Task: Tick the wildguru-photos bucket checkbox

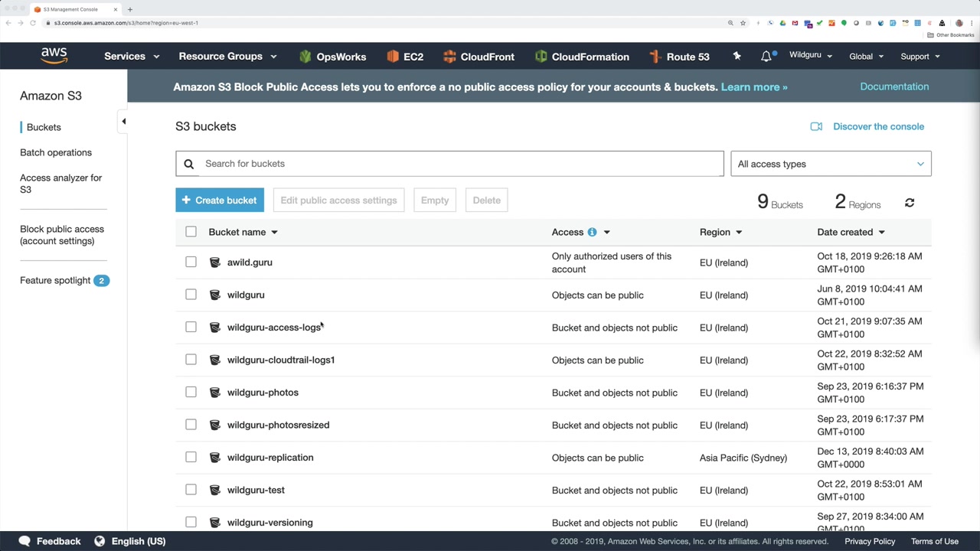Action: (x=191, y=392)
